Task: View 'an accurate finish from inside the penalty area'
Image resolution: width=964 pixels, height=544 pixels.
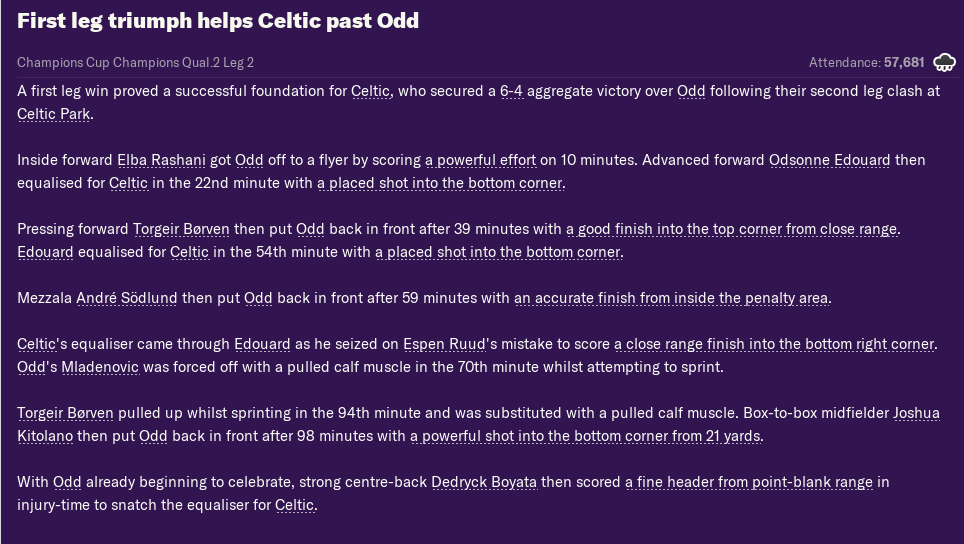Action: click(x=671, y=298)
